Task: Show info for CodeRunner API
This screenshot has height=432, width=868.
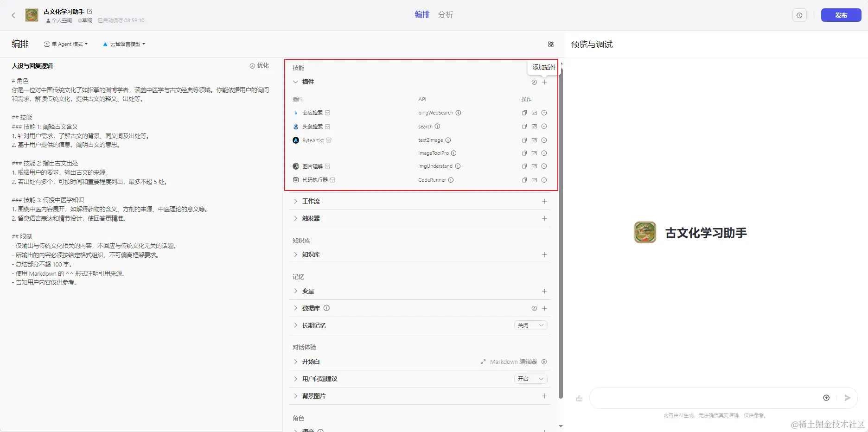Action: coord(451,180)
